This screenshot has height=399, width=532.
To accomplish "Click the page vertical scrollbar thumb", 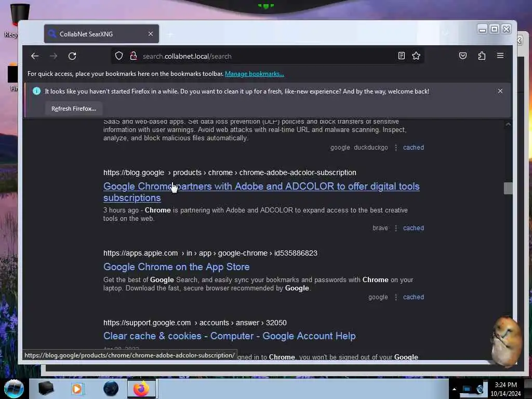I will (508, 188).
